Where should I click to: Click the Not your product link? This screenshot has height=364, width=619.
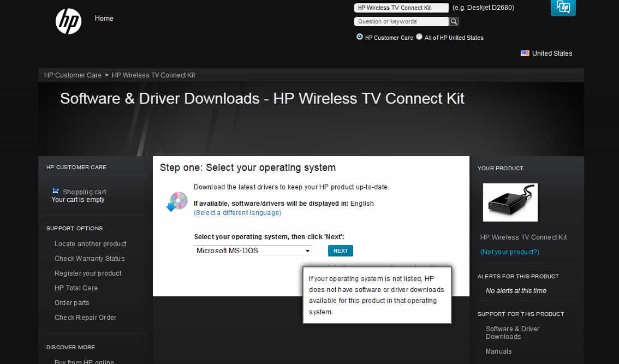509,252
